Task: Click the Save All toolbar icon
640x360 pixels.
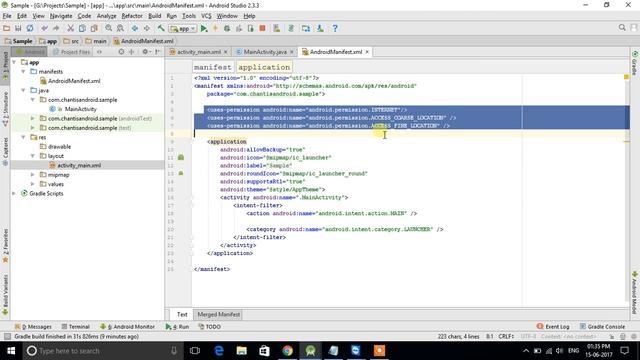Action: pos(18,28)
